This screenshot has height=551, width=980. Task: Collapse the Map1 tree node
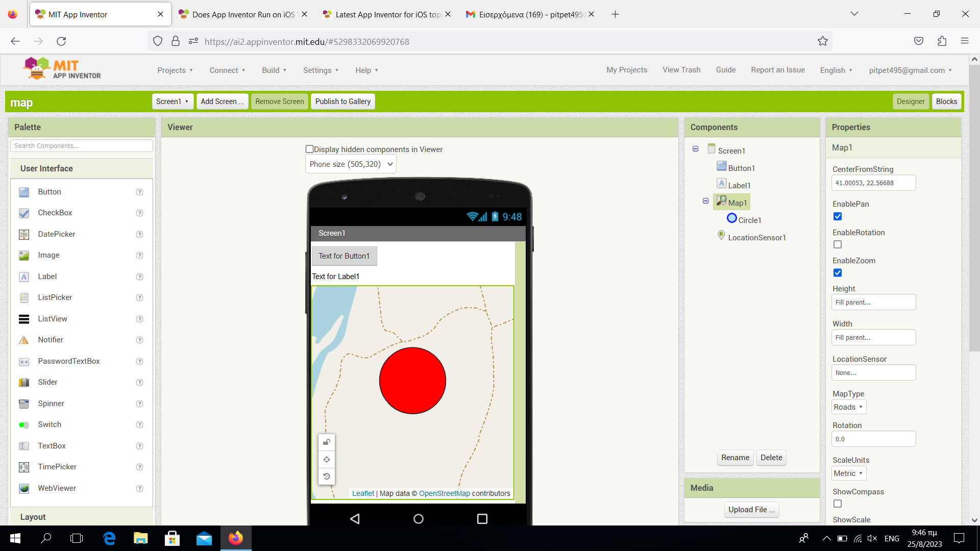point(705,201)
